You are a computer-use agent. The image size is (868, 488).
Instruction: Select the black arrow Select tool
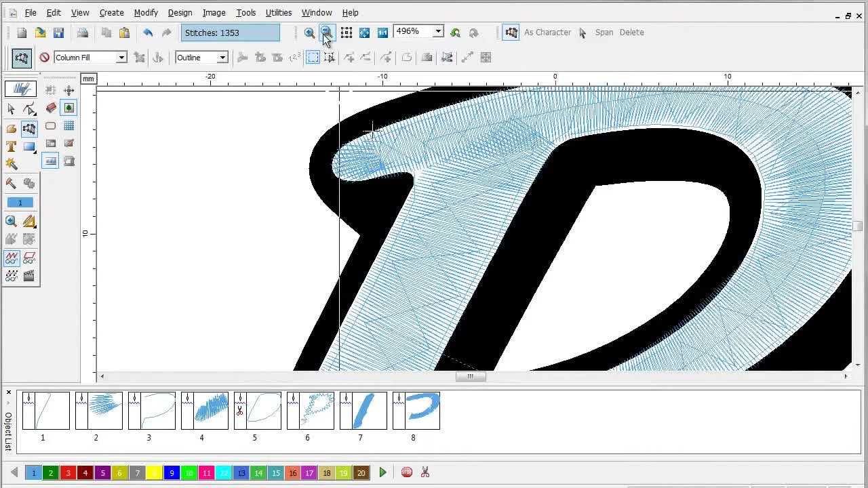point(11,109)
